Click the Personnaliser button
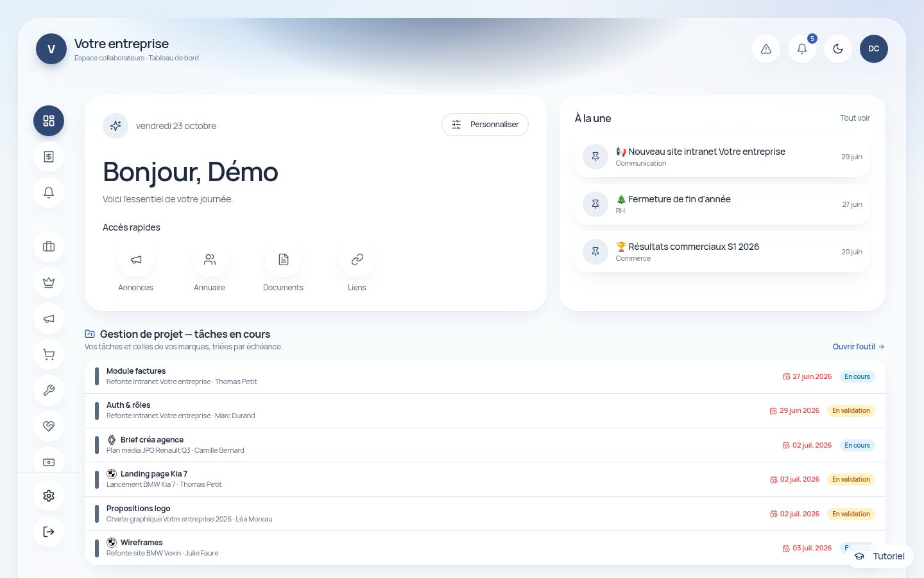This screenshot has width=924, height=578. click(485, 125)
